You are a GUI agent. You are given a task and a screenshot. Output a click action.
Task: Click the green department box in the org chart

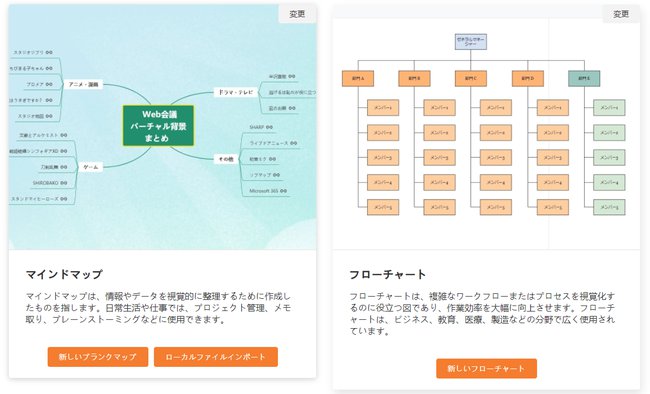point(584,78)
